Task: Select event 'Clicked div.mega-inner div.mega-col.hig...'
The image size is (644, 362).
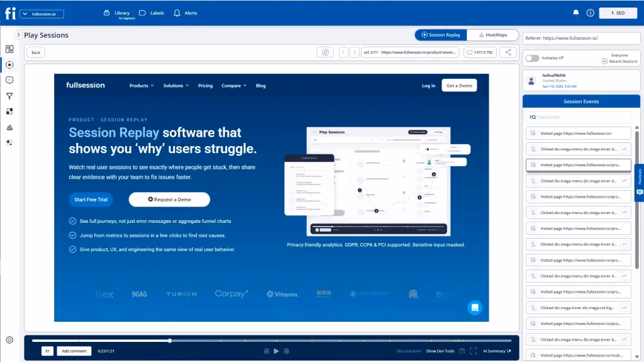Action: pos(579,308)
